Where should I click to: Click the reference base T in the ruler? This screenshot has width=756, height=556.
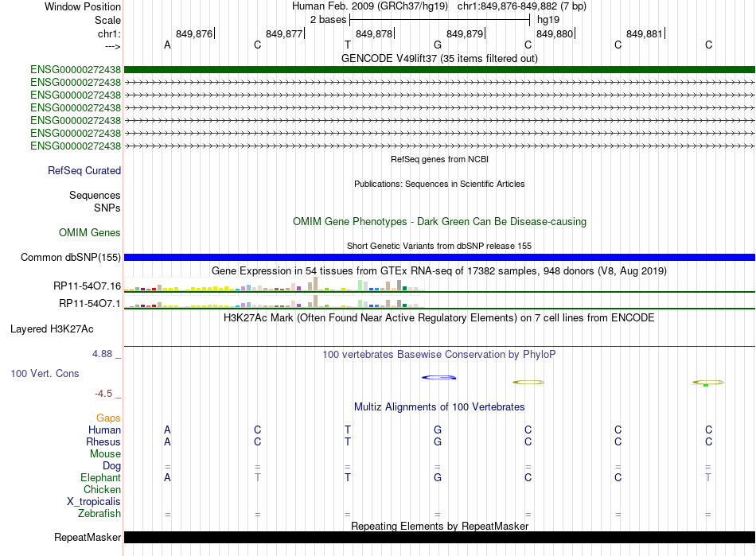(348, 45)
